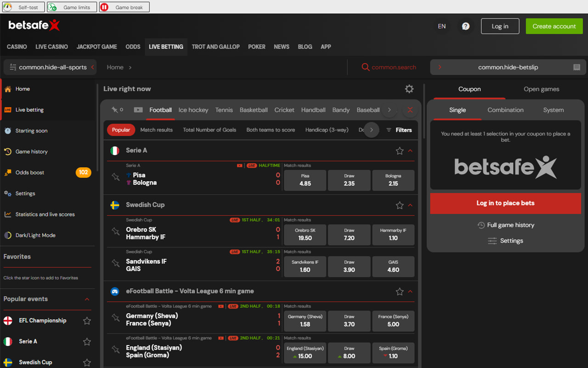Click Log in to place bets
The image size is (588, 368).
pos(505,203)
